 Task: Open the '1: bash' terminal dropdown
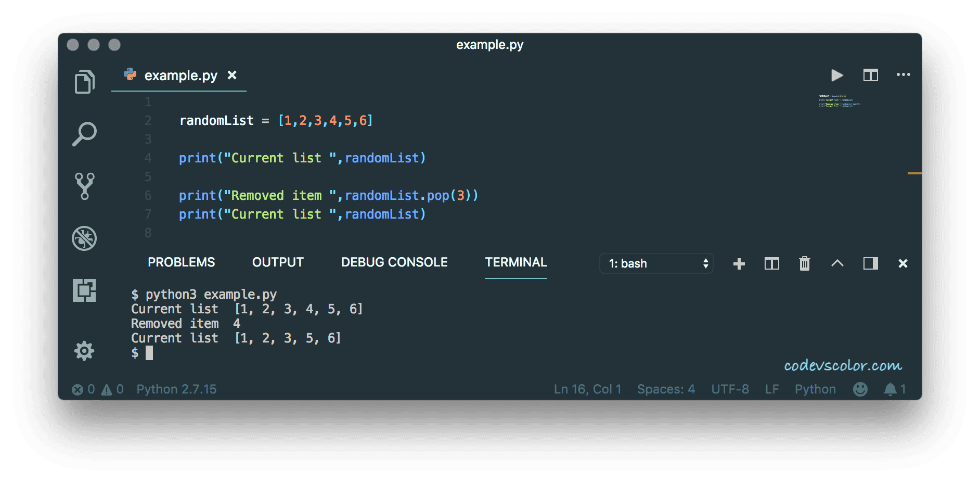[656, 263]
